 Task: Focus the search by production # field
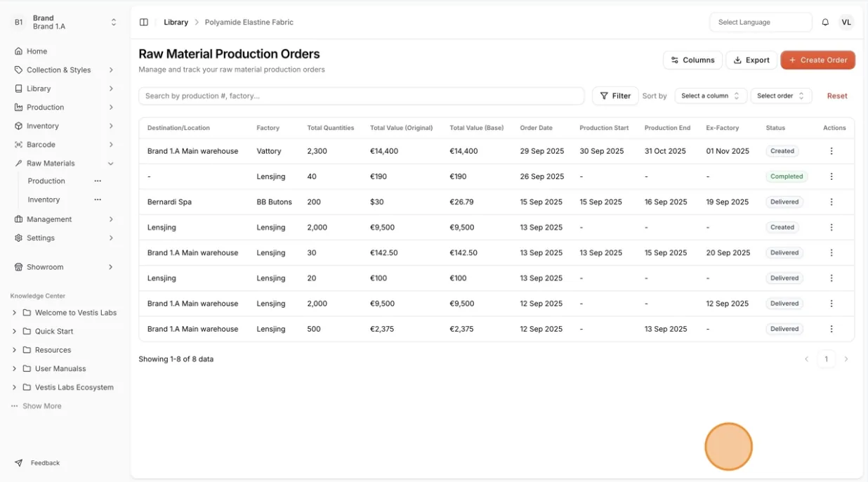pos(361,96)
